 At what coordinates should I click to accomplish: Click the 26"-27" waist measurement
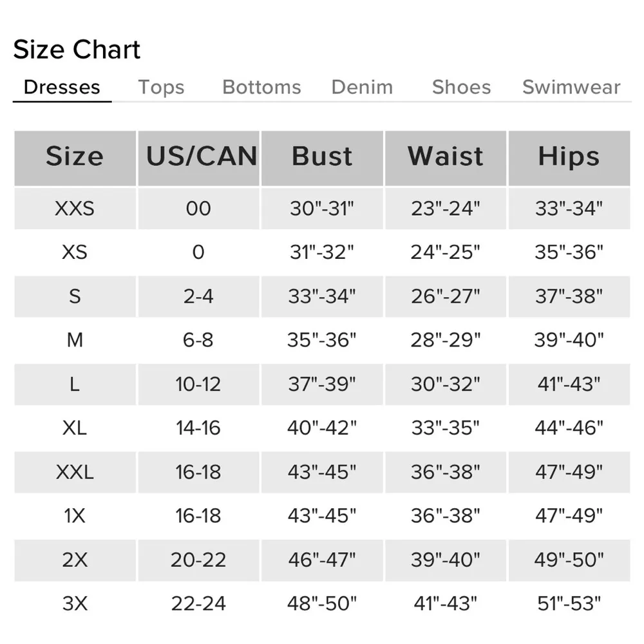click(x=446, y=296)
